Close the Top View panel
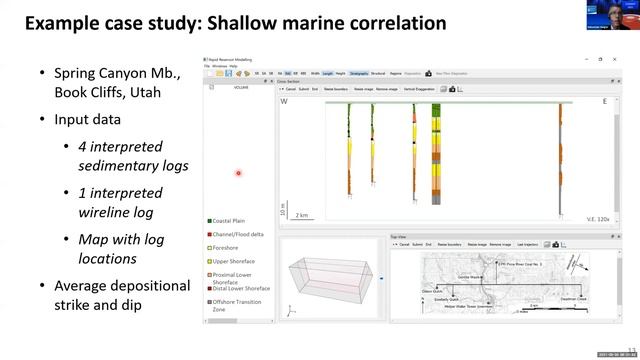 (x=619, y=237)
